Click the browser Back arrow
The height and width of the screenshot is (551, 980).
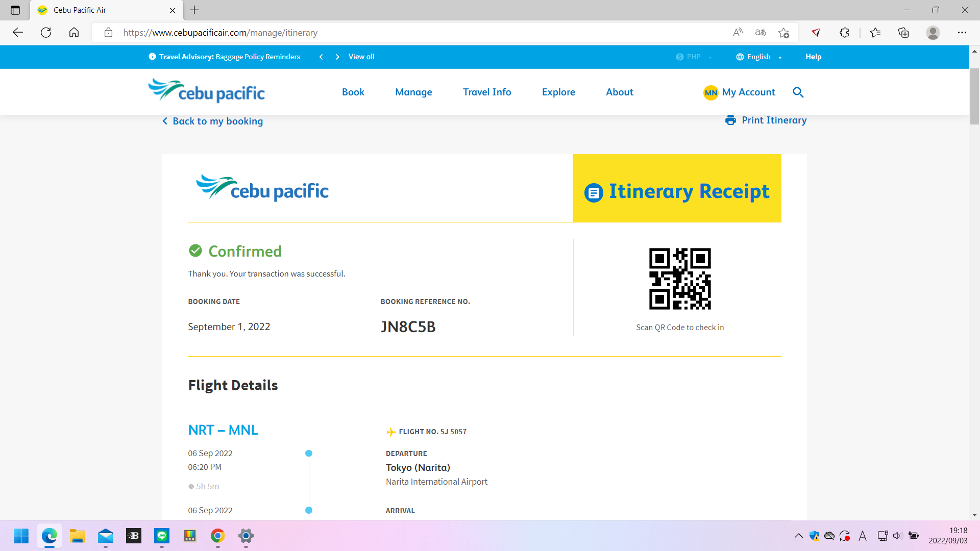click(18, 33)
